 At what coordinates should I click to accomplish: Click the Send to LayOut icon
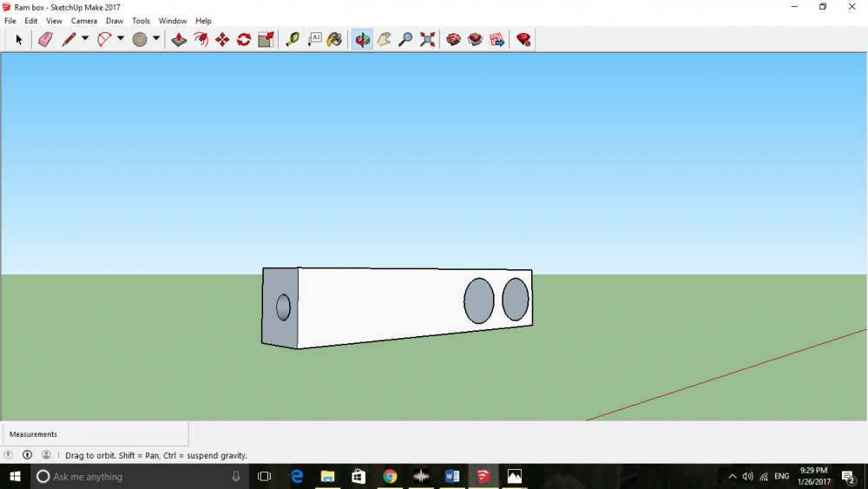pos(496,39)
